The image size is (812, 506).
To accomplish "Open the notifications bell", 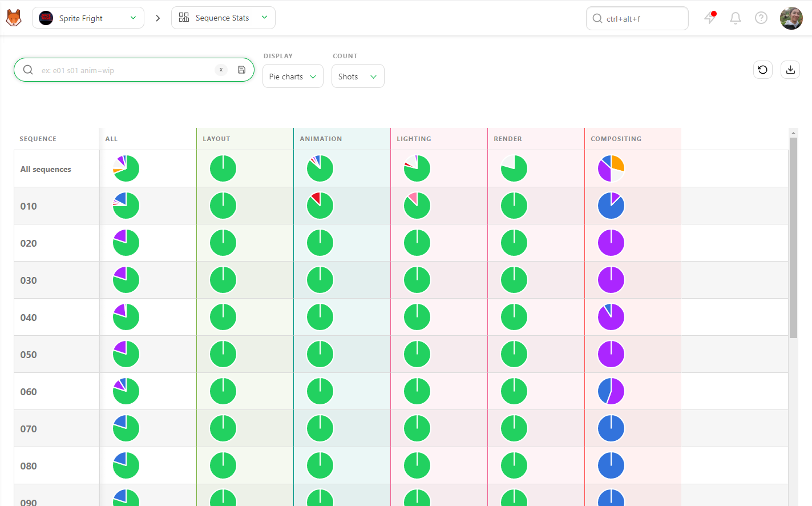I will pos(736,18).
